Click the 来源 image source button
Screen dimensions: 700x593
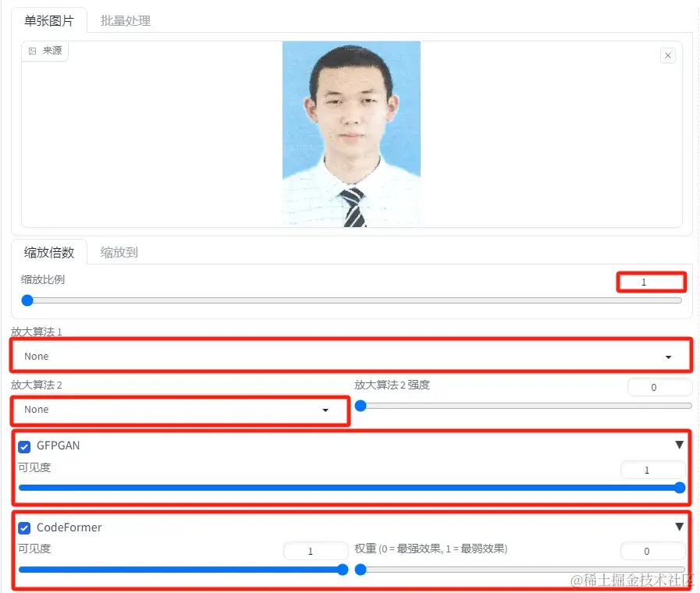tap(44, 51)
